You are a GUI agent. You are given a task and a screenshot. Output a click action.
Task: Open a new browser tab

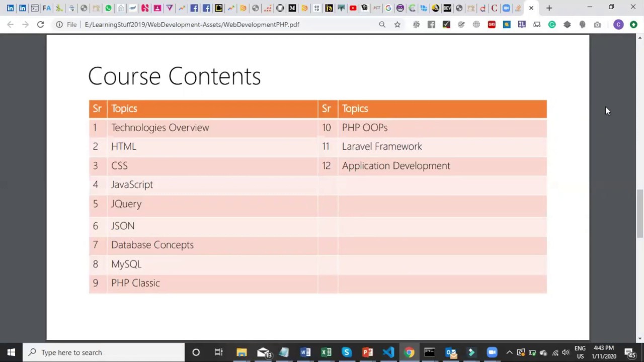[549, 8]
